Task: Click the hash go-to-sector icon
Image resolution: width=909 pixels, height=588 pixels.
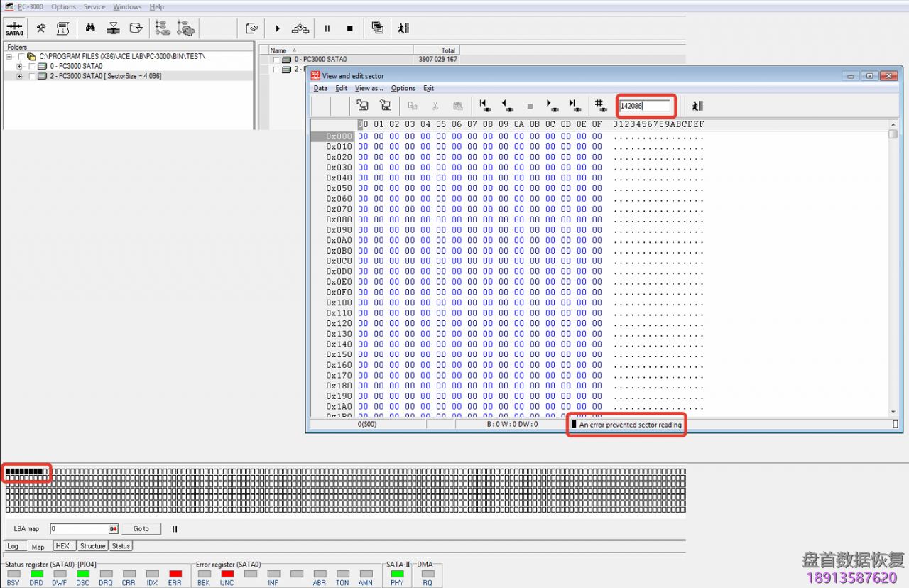Action: point(601,106)
